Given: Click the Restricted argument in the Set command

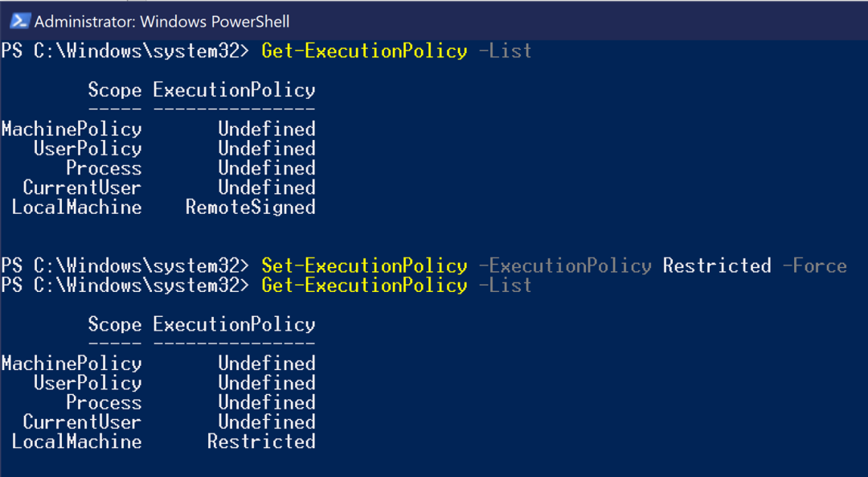Looking at the screenshot, I should coord(717,266).
